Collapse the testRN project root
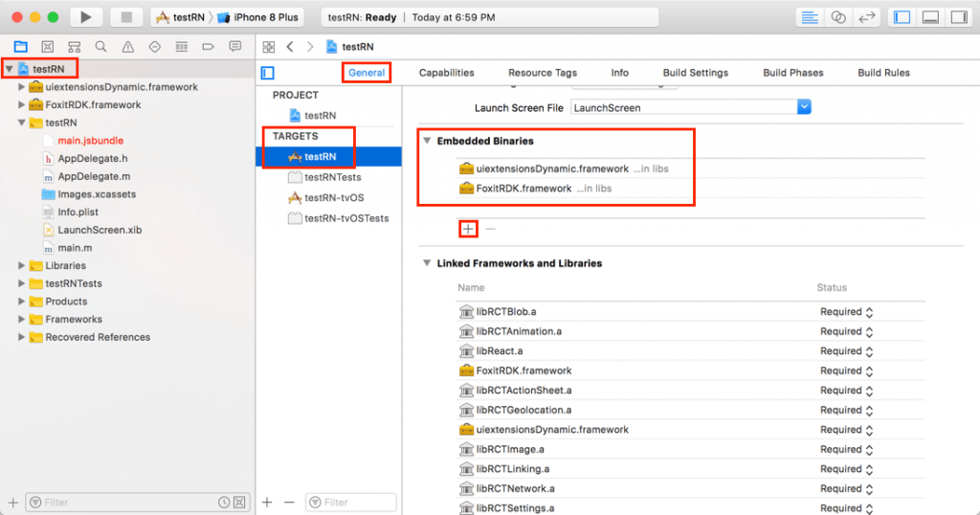Image resolution: width=980 pixels, height=515 pixels. click(10, 69)
